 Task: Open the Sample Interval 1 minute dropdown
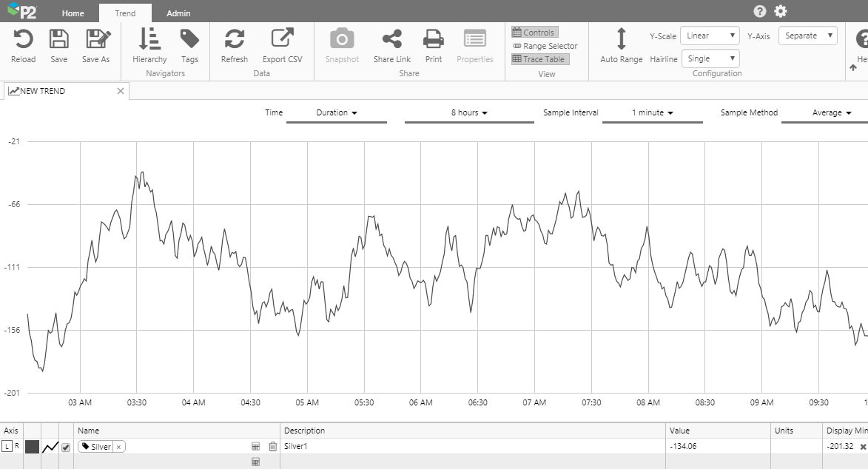pos(652,113)
